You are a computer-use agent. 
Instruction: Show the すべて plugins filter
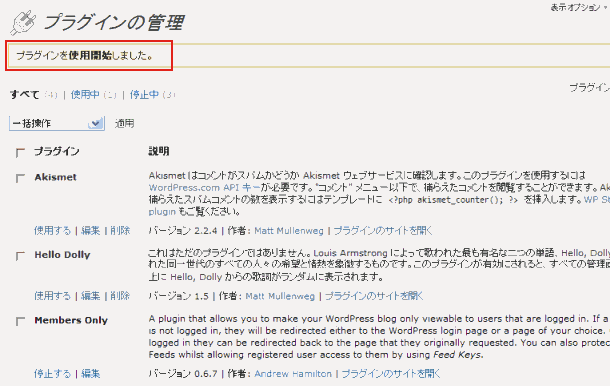[x=25, y=95]
